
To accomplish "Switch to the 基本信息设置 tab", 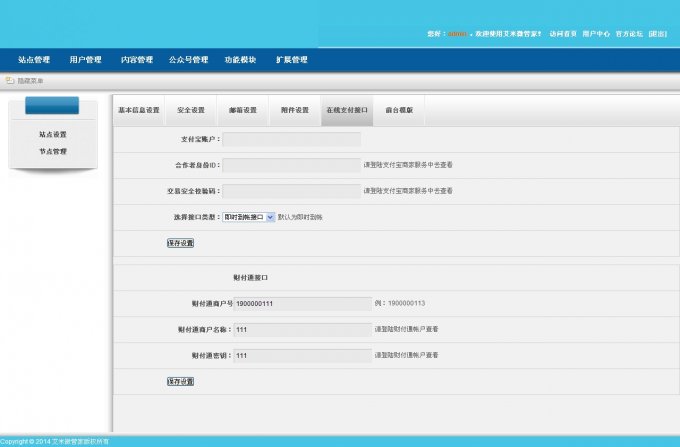I will click(x=139, y=110).
